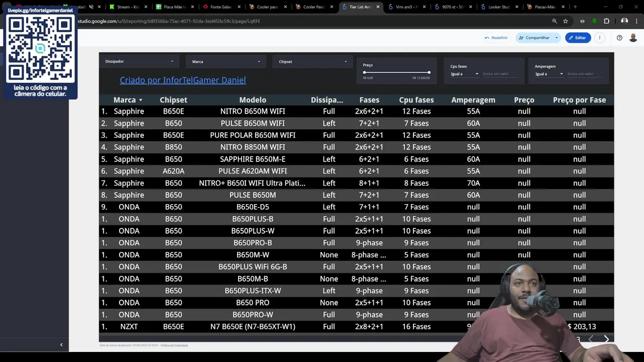This screenshot has width=644, height=362.
Task: Select the 'PULSE A620AM WIFI' model cell
Action: pyautogui.click(x=253, y=171)
